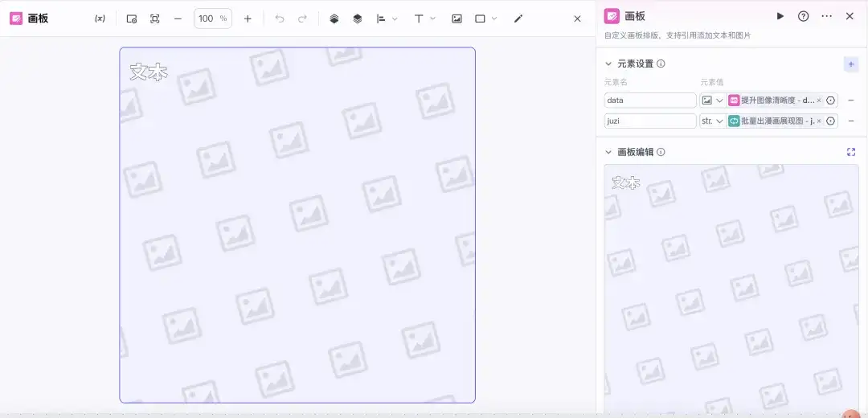This screenshot has width=868, height=418.
Task: Click the 画板编辑 preview thumbnail
Action: coord(731,288)
